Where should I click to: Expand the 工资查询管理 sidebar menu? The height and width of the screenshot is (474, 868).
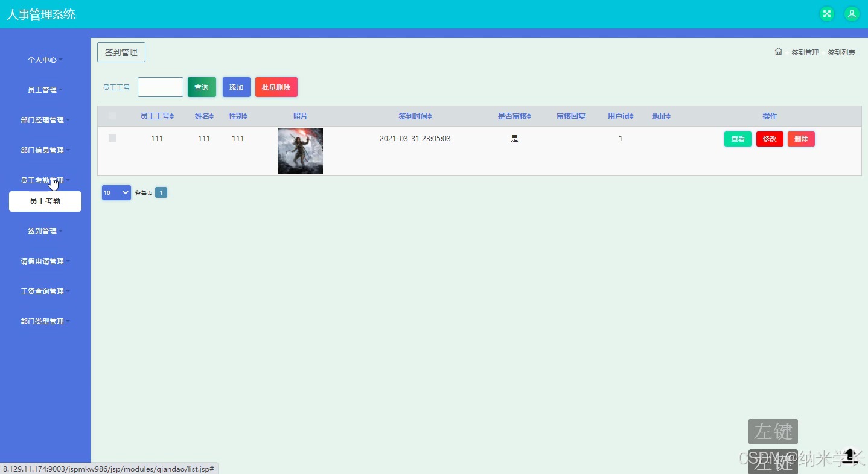45,291
